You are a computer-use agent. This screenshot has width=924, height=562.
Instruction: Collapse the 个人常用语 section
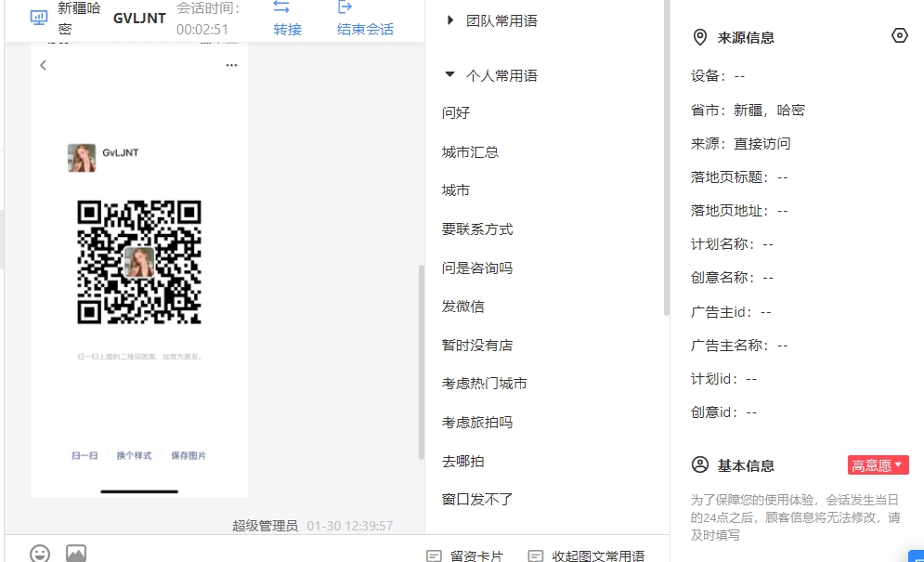pyautogui.click(x=450, y=75)
